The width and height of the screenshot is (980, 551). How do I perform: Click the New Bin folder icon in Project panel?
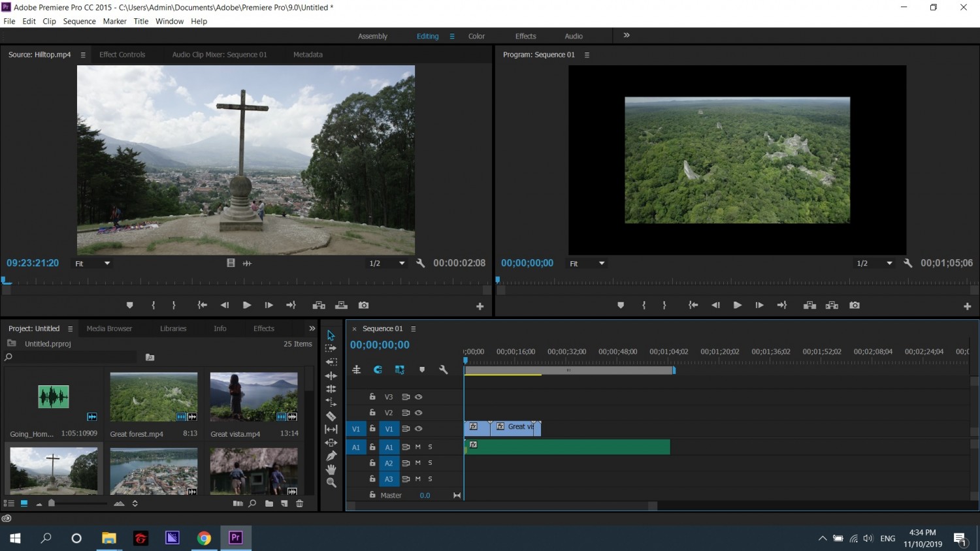269,503
